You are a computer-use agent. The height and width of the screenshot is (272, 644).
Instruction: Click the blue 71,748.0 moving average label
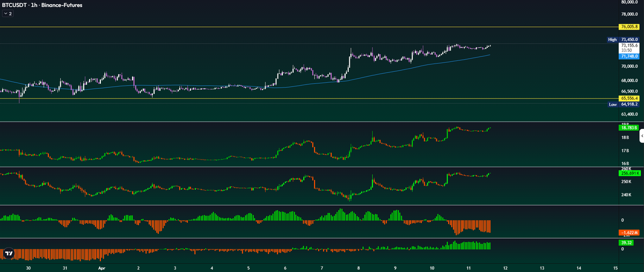click(x=629, y=56)
